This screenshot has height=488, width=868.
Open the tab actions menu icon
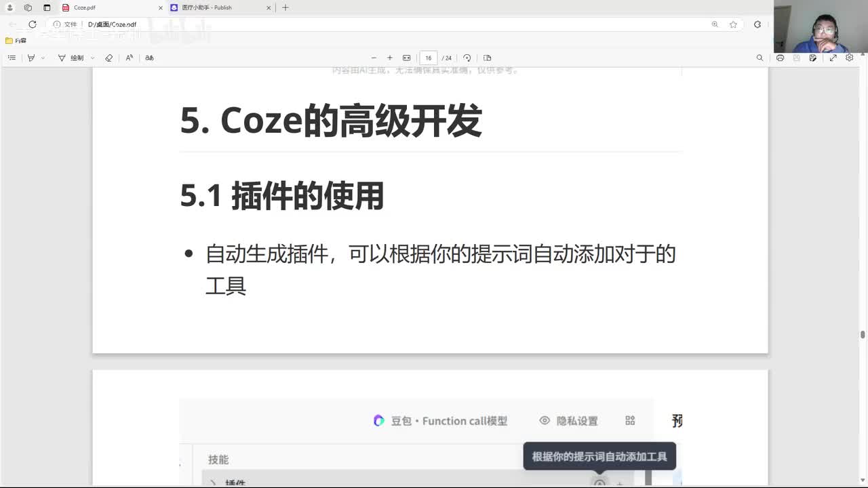pyautogui.click(x=47, y=7)
